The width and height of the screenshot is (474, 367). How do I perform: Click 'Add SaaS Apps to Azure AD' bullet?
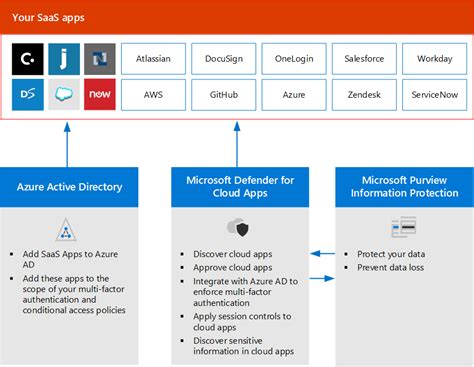pyautogui.click(x=70, y=259)
